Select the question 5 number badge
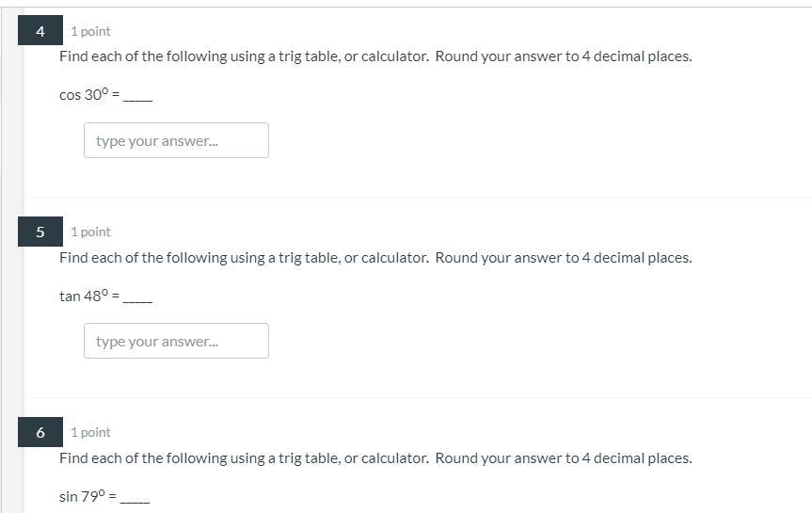 click(40, 232)
